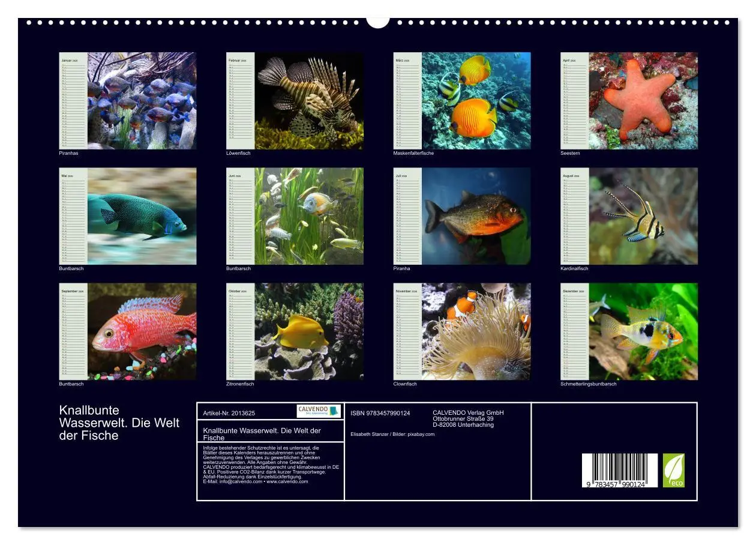Click the 'Dezember' month heading on the calendar strip
Viewport: 756px width, 545px height.
pyautogui.click(x=569, y=291)
